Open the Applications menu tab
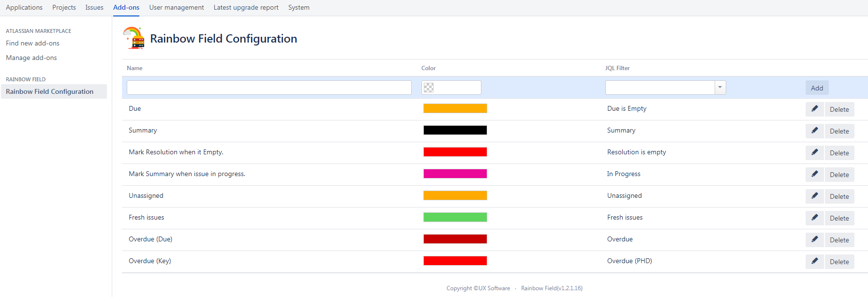 tap(24, 7)
